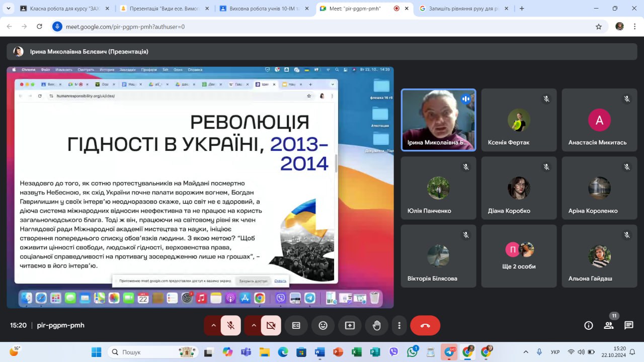Toggle captions button in Meet toolbar
This screenshot has width=644, height=362.
coord(296,325)
